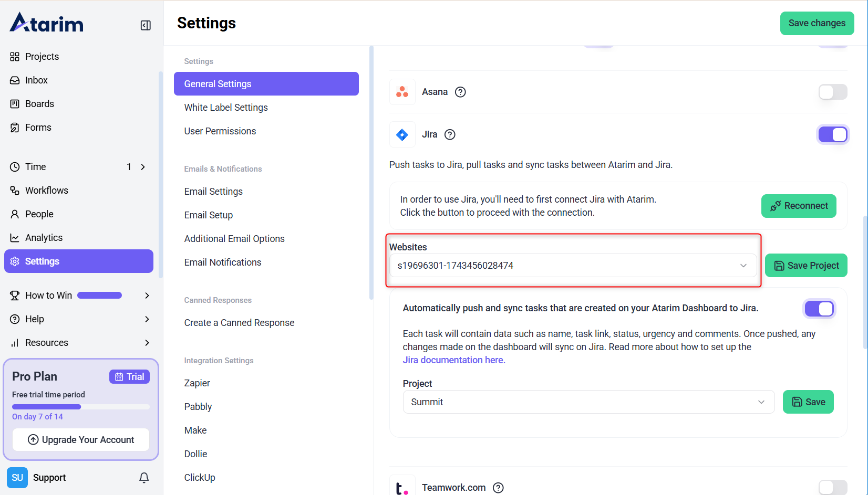Image resolution: width=868 pixels, height=495 pixels.
Task: Turn off automatic push and sync toggle
Action: (819, 309)
